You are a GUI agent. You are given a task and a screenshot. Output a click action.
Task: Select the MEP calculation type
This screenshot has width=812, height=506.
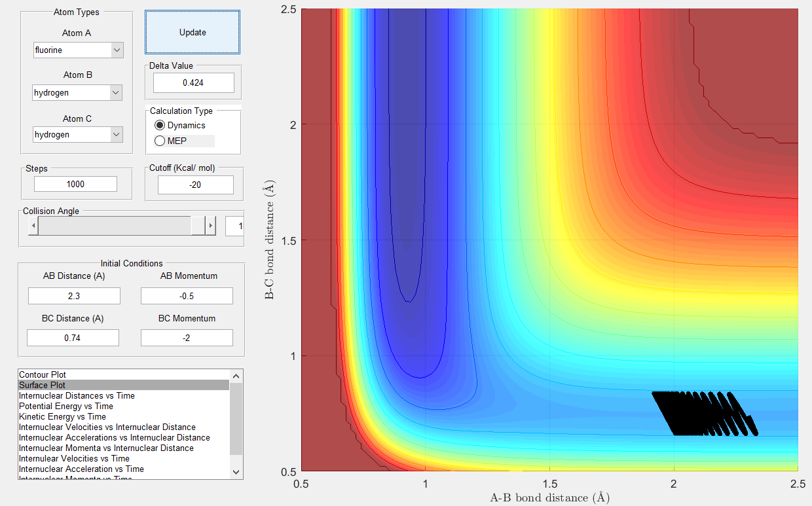coord(171,141)
